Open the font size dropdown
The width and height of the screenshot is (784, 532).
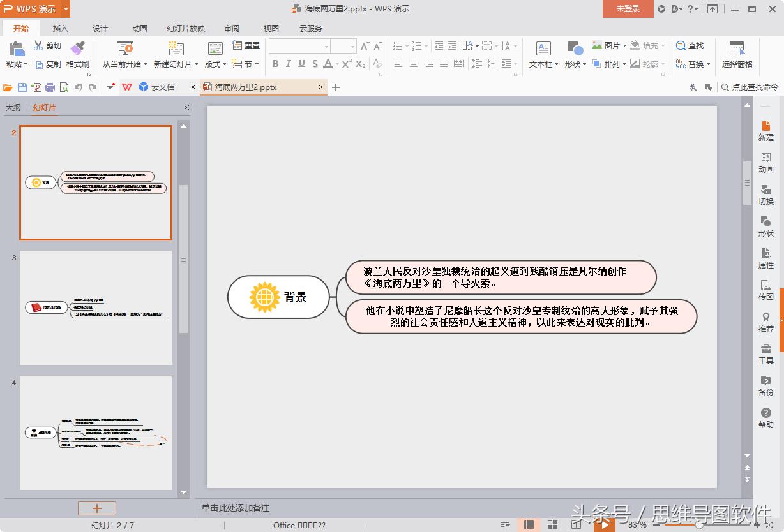tap(352, 45)
